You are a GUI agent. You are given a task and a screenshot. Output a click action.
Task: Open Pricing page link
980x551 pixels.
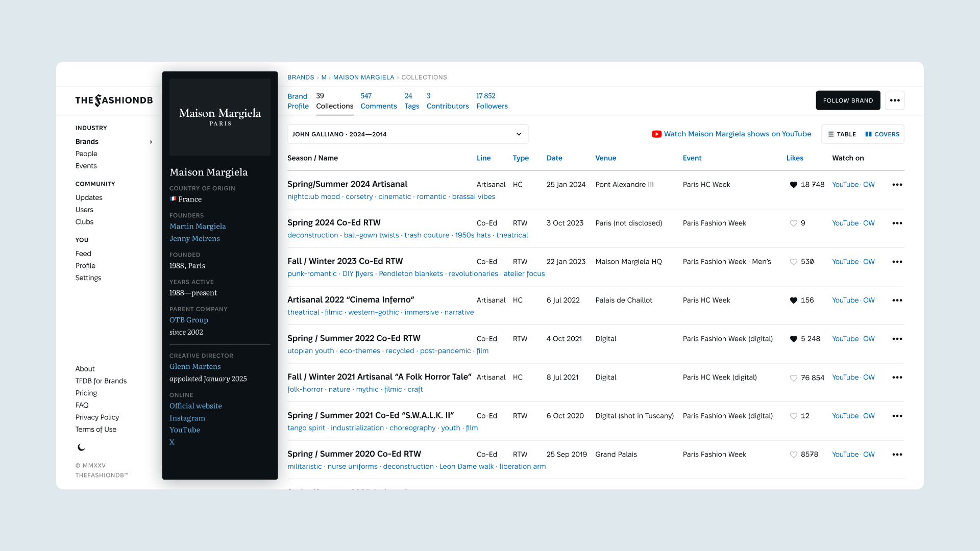click(86, 393)
